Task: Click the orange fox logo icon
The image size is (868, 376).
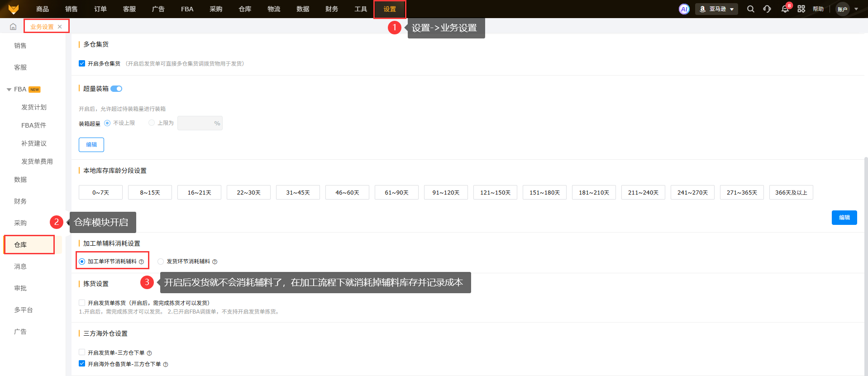Action: tap(14, 9)
